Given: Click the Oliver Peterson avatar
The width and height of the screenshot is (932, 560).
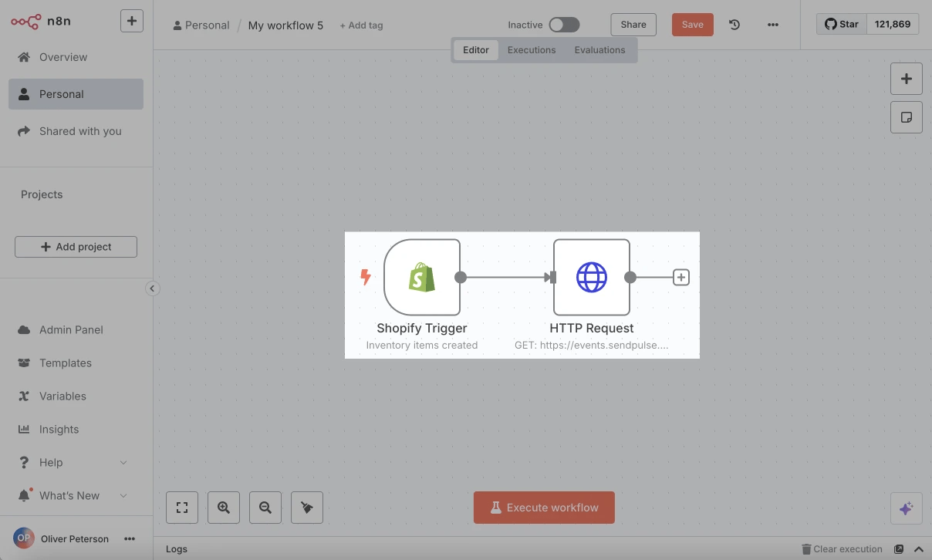Looking at the screenshot, I should click(24, 538).
